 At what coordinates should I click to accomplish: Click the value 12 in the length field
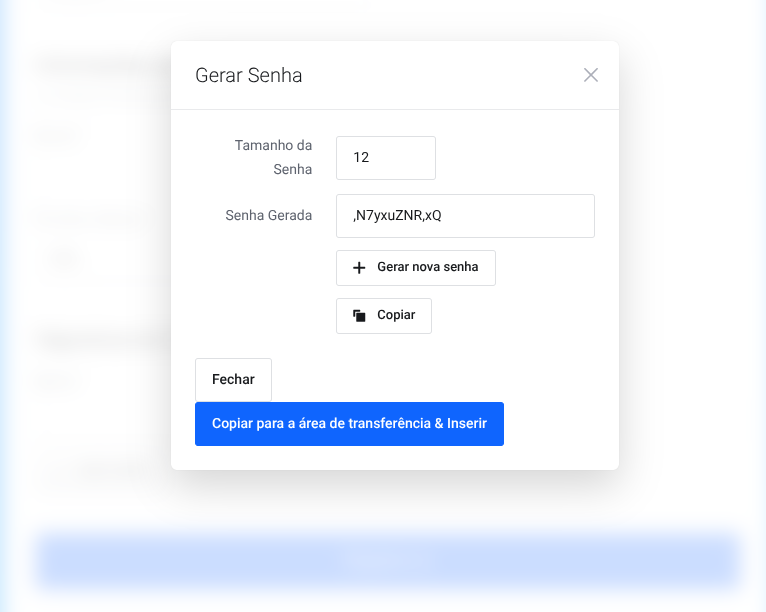(x=361, y=158)
